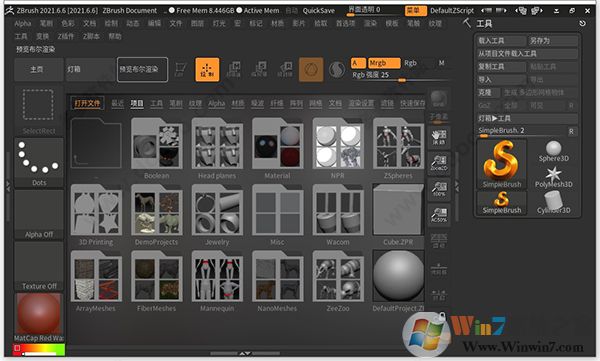Image resolution: width=600 pixels, height=361 pixels.
Task: Select the Cylinder3D tool
Action: click(x=553, y=202)
